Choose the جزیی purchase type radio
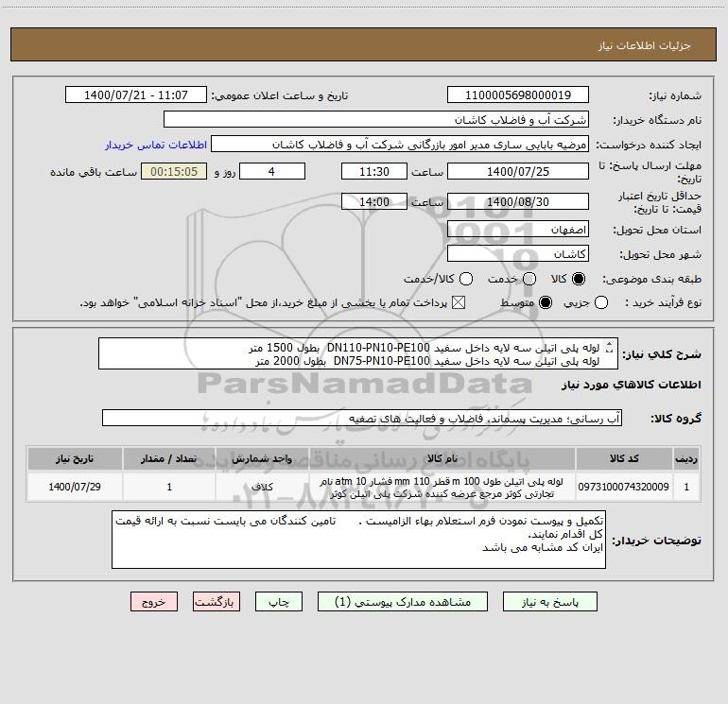Screen dimensions: 728x704 pyautogui.click(x=601, y=302)
